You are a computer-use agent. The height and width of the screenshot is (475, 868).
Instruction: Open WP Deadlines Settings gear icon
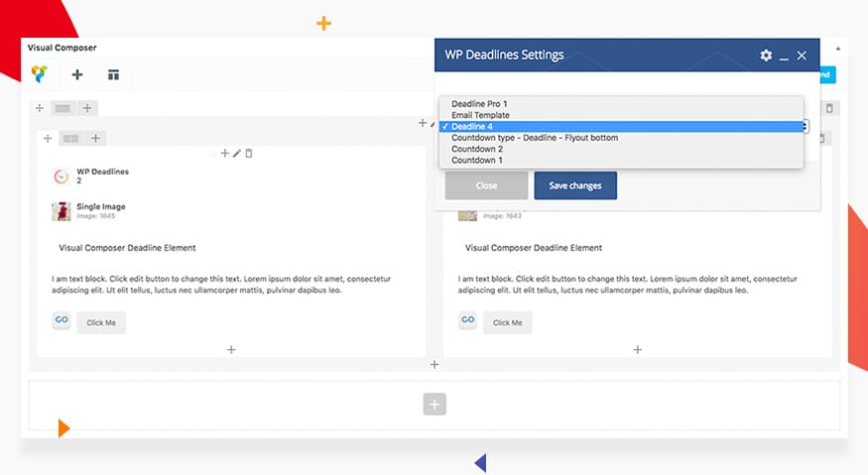point(766,56)
